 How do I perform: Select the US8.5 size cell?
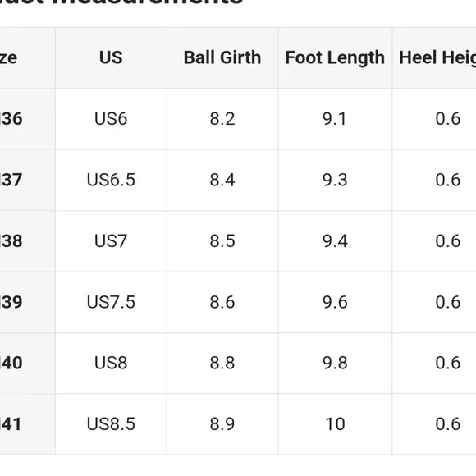pos(111,423)
